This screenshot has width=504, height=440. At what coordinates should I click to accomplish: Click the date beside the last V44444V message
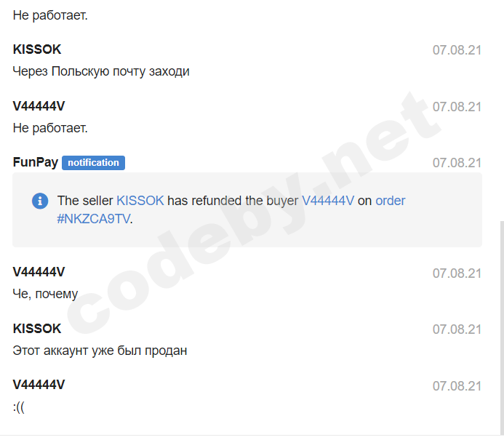click(457, 386)
